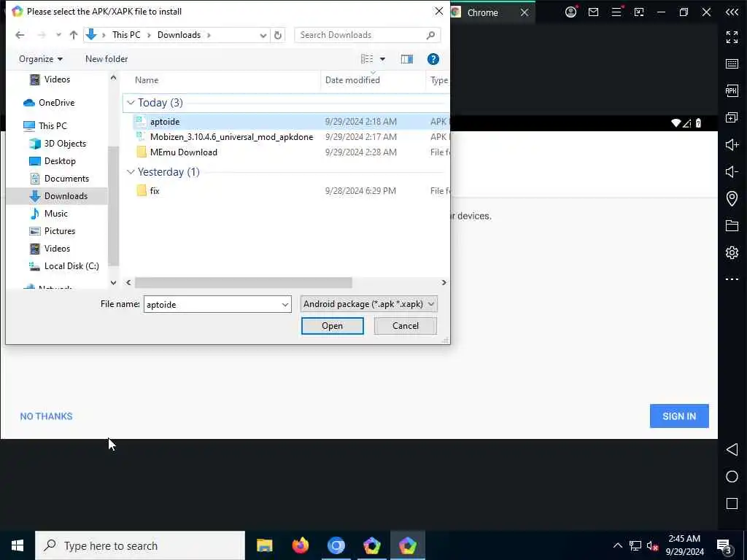
Task: Click the more options ellipsis in the MEmu sidebar
Action: (x=732, y=279)
